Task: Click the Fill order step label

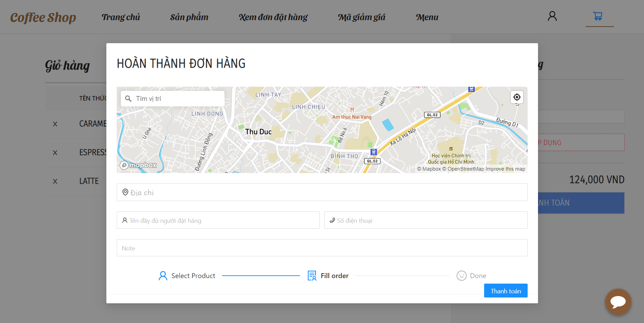Action: click(335, 276)
